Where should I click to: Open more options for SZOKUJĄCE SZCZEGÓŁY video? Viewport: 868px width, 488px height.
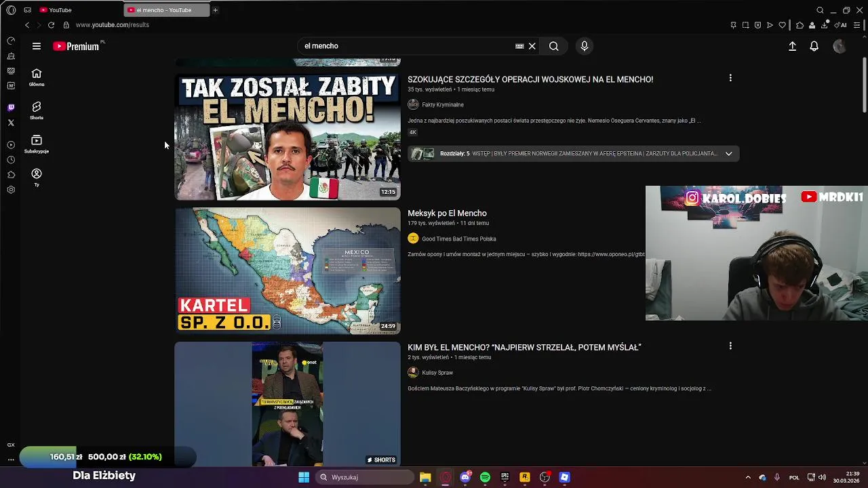730,78
